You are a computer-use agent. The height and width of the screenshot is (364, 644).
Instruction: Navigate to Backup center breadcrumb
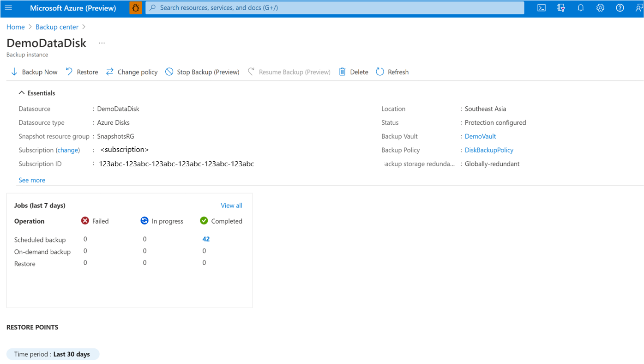click(57, 27)
